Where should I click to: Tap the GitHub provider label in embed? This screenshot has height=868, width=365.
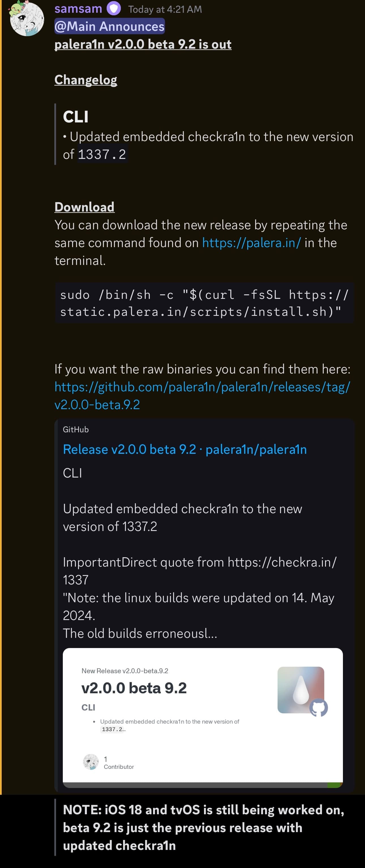click(76, 429)
